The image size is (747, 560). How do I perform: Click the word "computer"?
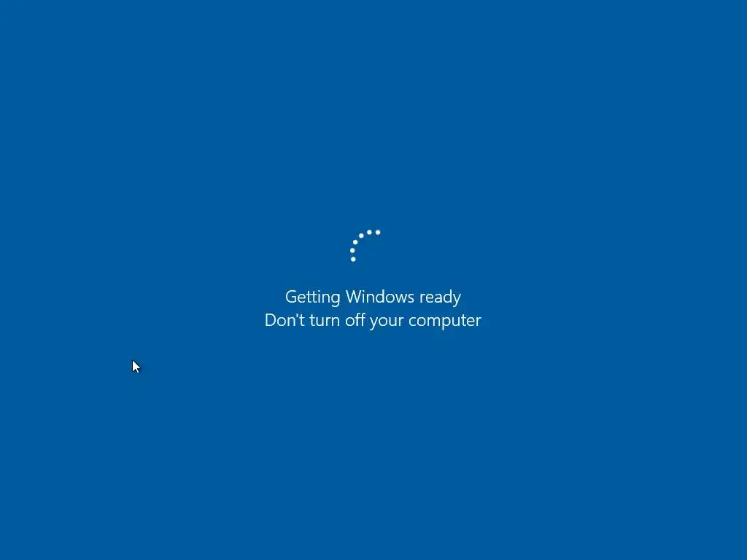pyautogui.click(x=445, y=322)
